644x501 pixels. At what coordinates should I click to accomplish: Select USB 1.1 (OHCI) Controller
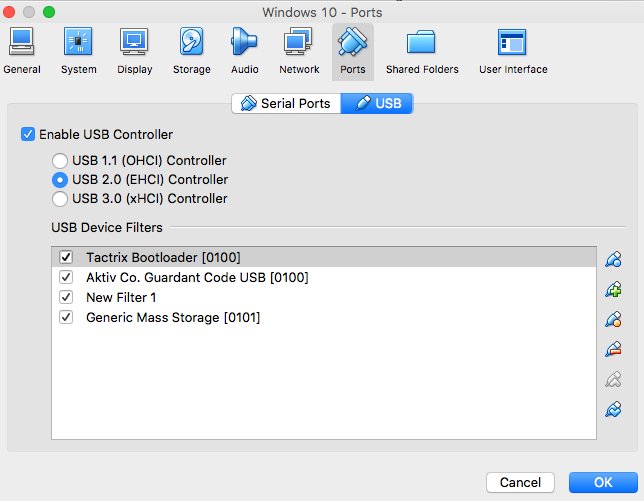coord(60,161)
